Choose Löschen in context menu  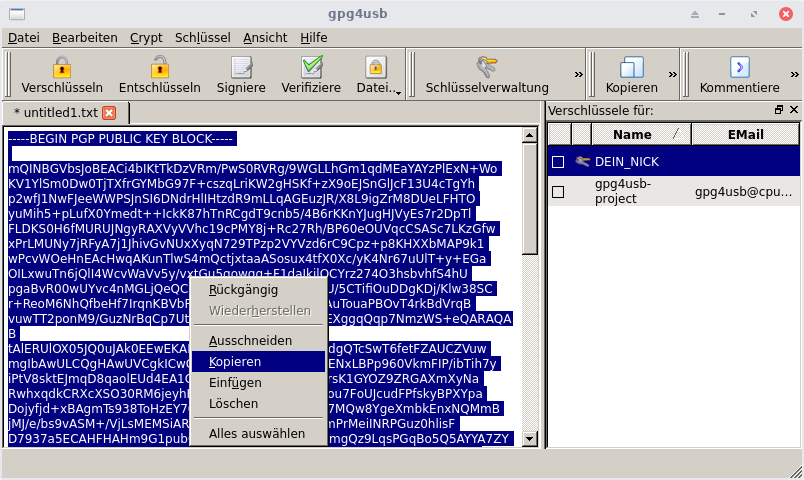pos(258,404)
